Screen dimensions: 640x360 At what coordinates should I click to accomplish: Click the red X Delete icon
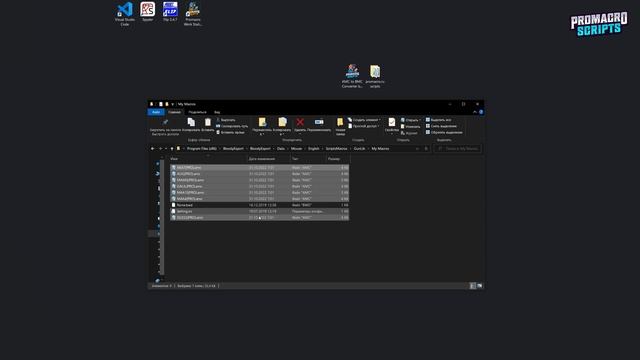pyautogui.click(x=300, y=122)
